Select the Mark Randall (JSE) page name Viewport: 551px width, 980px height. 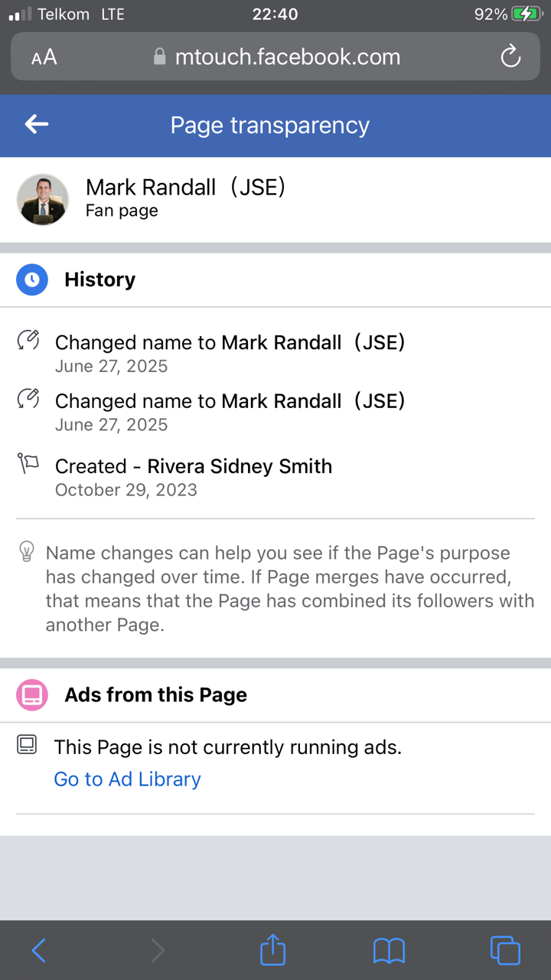point(185,187)
